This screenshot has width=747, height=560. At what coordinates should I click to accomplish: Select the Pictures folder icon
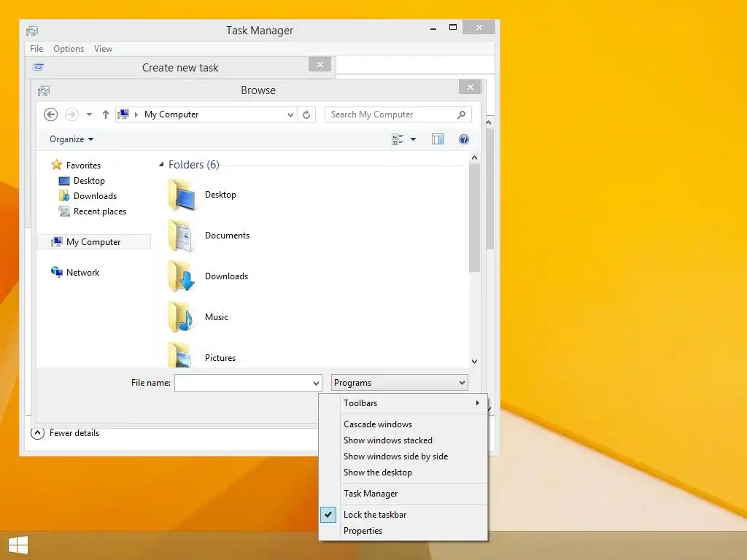(182, 355)
